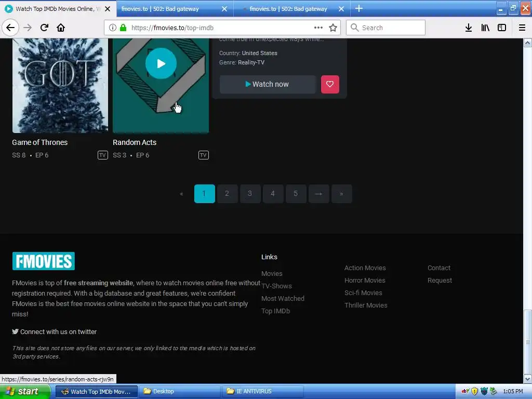Close the Watch Top IMDb Movies tab
The height and width of the screenshot is (399, 532).
107,9
